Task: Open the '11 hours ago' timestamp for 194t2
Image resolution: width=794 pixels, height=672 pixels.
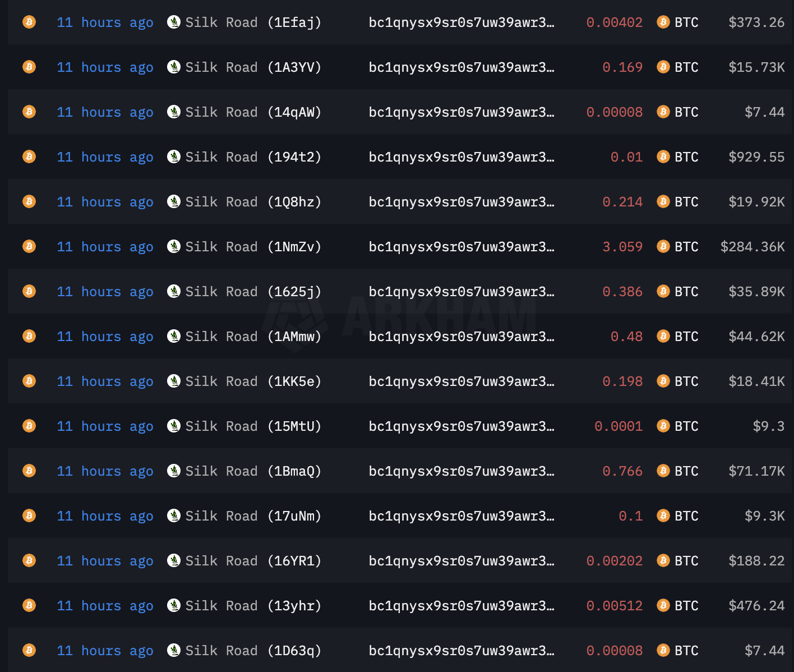Action: [x=105, y=157]
